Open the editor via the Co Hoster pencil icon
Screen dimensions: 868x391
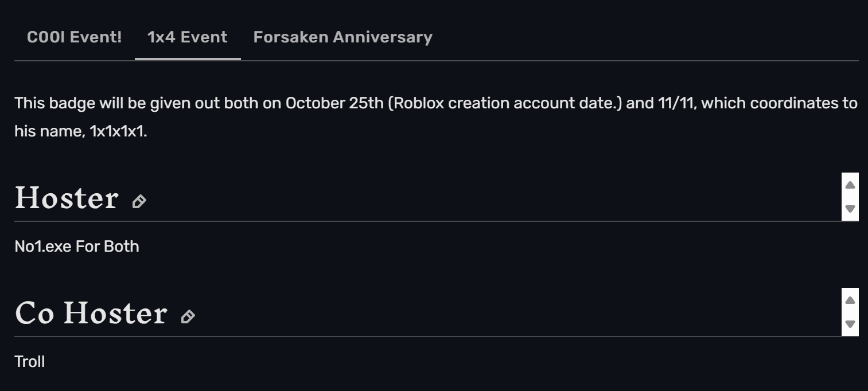[188, 318]
